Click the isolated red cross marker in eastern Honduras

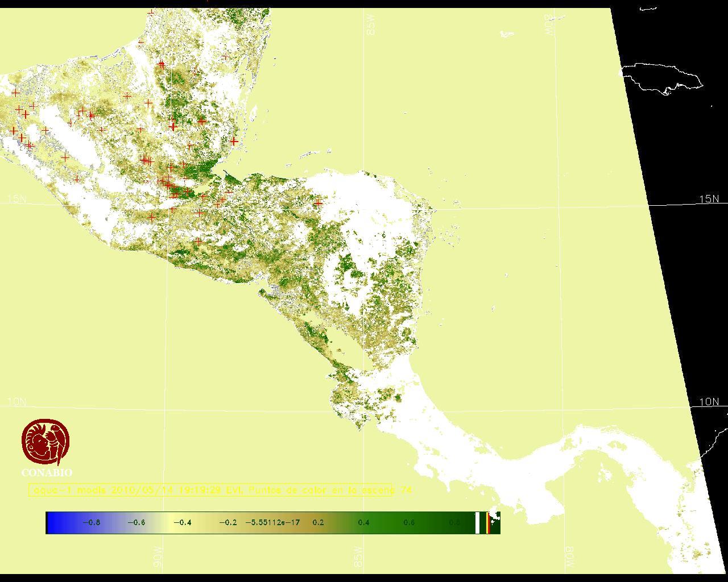coord(318,203)
